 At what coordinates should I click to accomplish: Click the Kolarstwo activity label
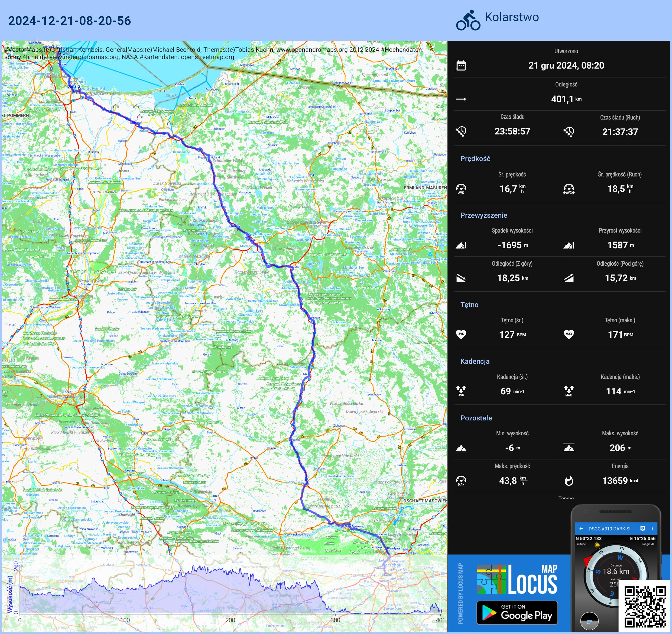512,17
